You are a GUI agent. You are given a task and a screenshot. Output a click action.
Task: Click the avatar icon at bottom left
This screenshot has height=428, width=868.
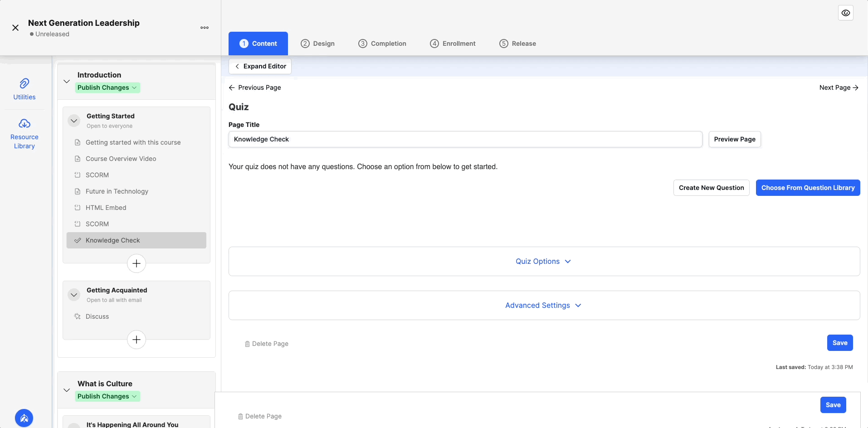click(x=24, y=418)
